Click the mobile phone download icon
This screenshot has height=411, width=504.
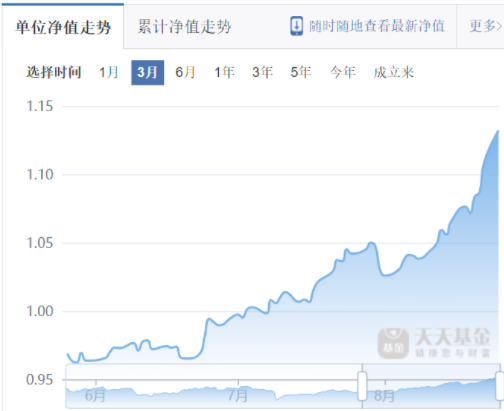296,26
